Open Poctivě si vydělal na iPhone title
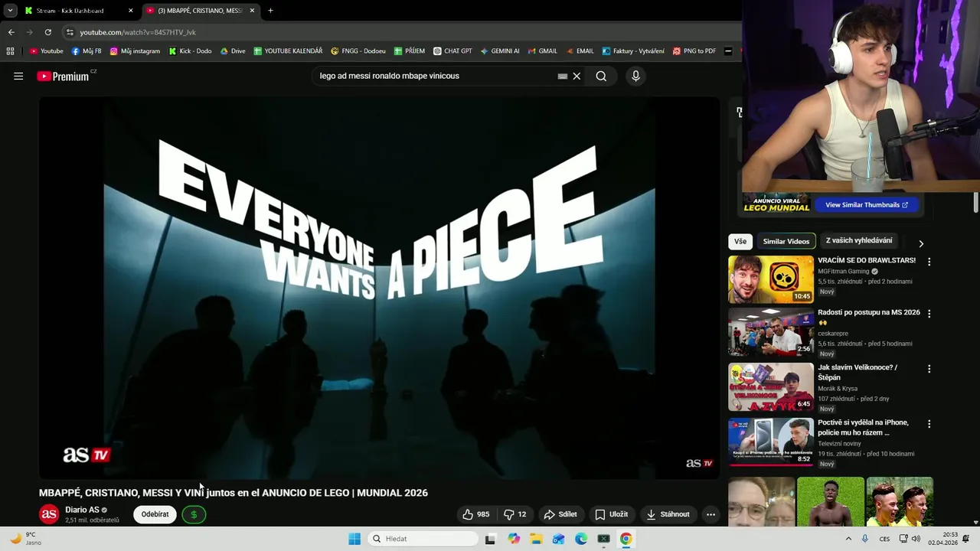This screenshot has height=551, width=980. pos(864,427)
